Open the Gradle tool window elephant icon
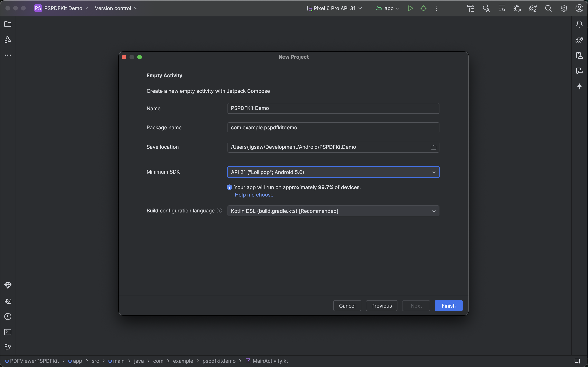The width and height of the screenshot is (588, 367). pos(579,40)
